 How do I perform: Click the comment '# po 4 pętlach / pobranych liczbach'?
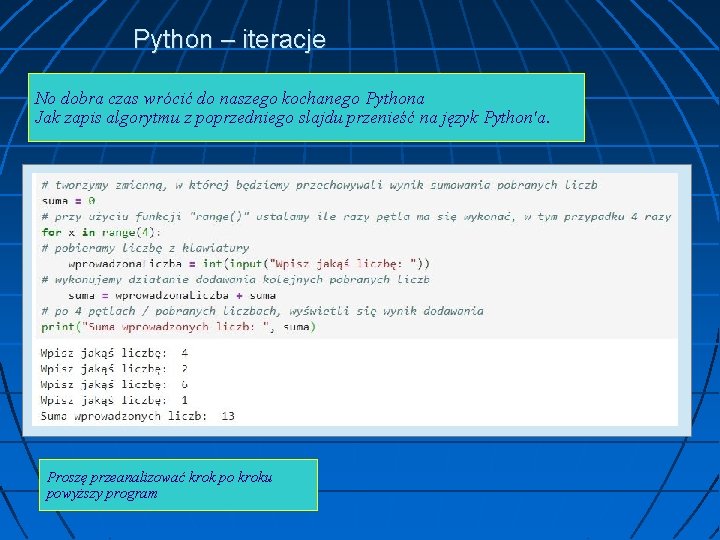point(262,311)
